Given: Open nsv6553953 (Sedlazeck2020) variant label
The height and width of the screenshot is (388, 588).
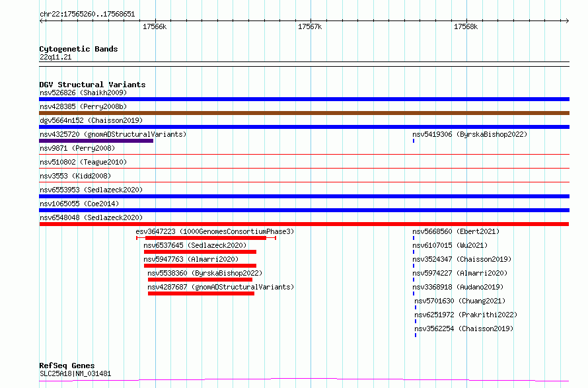Looking at the screenshot, I should [91, 190].
